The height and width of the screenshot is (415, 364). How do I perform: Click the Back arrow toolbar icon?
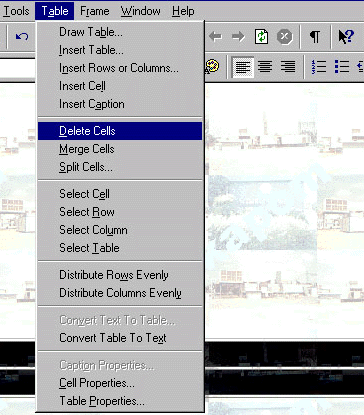tap(216, 36)
